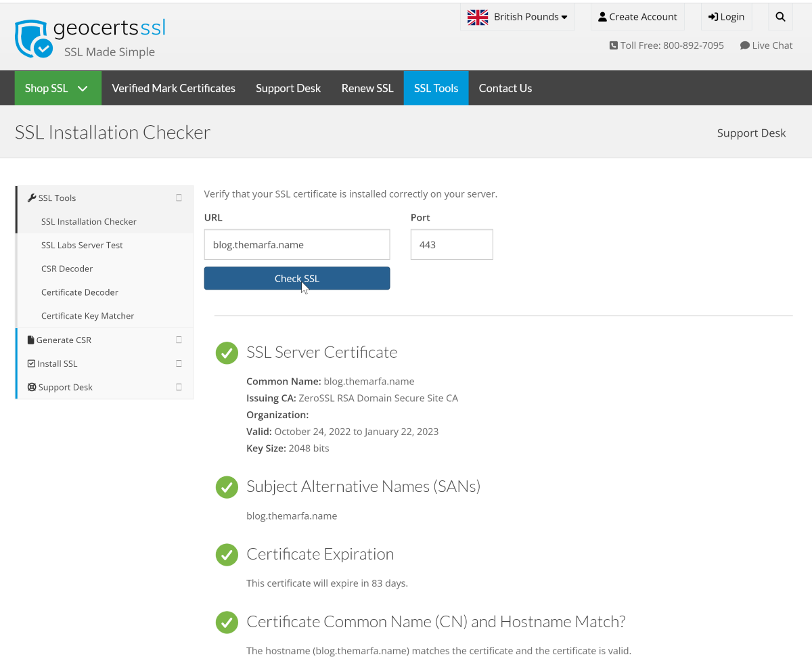Click the Support Desk link at top right

751,133
